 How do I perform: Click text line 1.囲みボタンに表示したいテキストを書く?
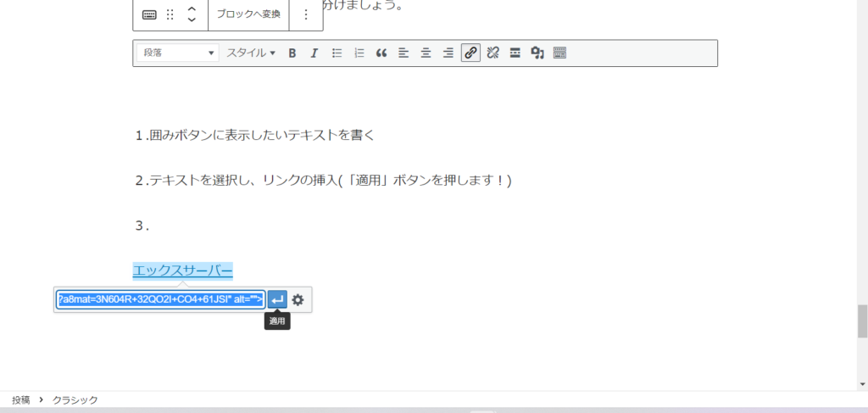tap(254, 135)
